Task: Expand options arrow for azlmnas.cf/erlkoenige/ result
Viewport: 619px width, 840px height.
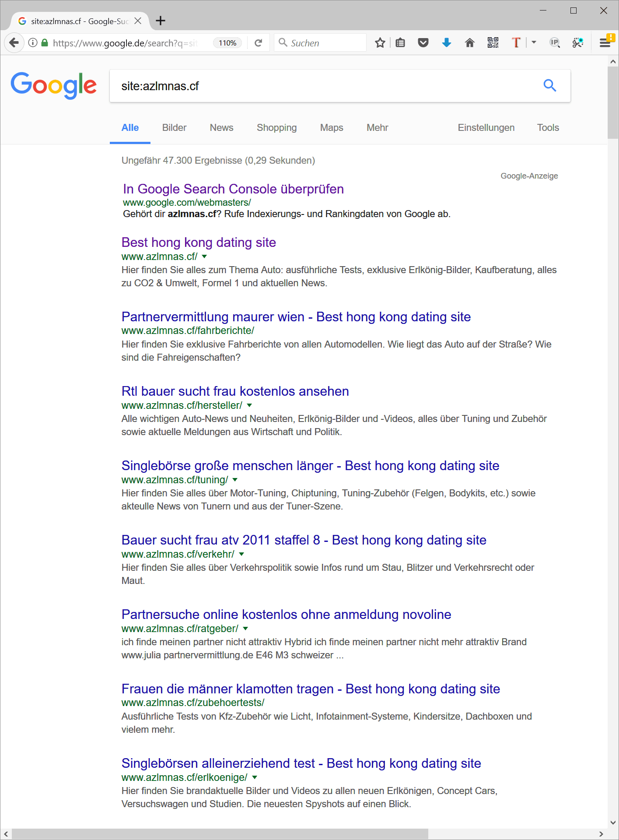Action: 255,777
